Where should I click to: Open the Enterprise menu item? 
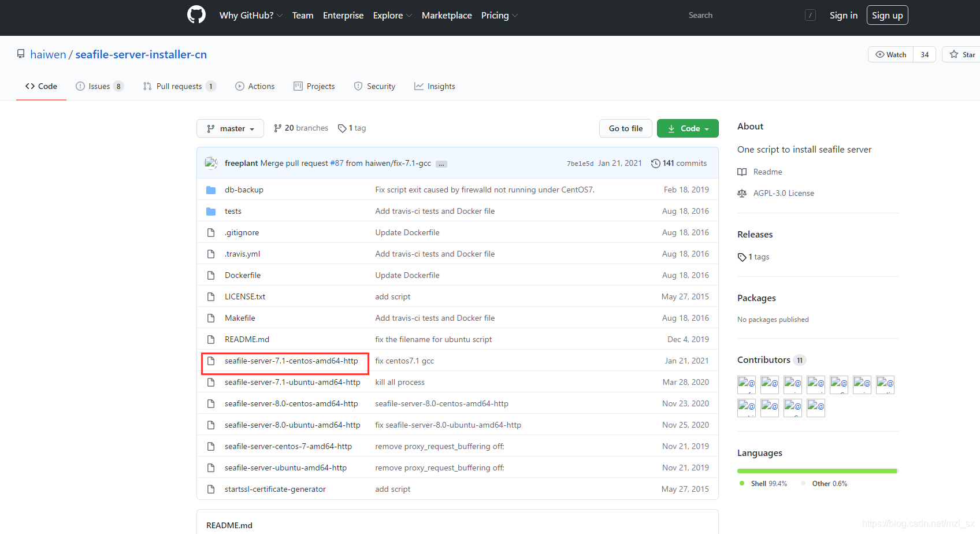pyautogui.click(x=343, y=16)
